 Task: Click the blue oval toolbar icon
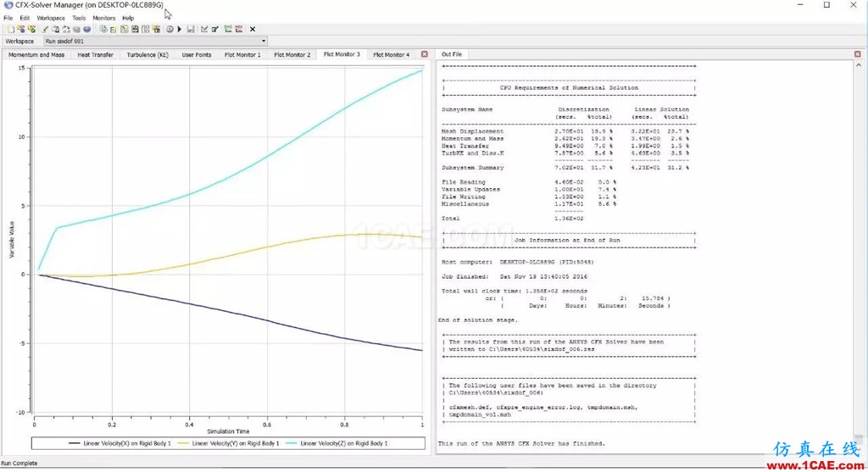(x=87, y=29)
